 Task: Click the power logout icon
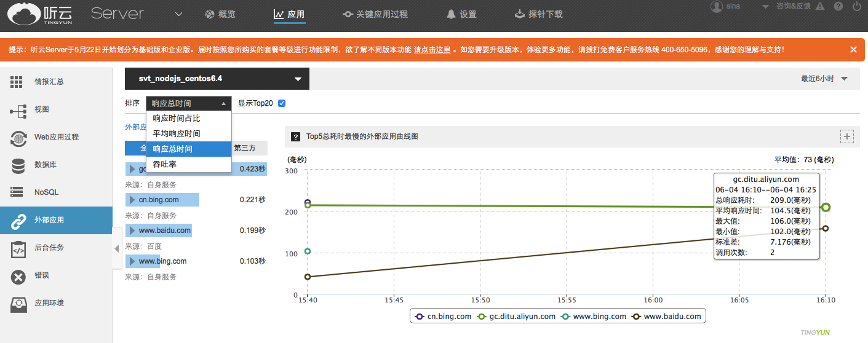tap(857, 6)
